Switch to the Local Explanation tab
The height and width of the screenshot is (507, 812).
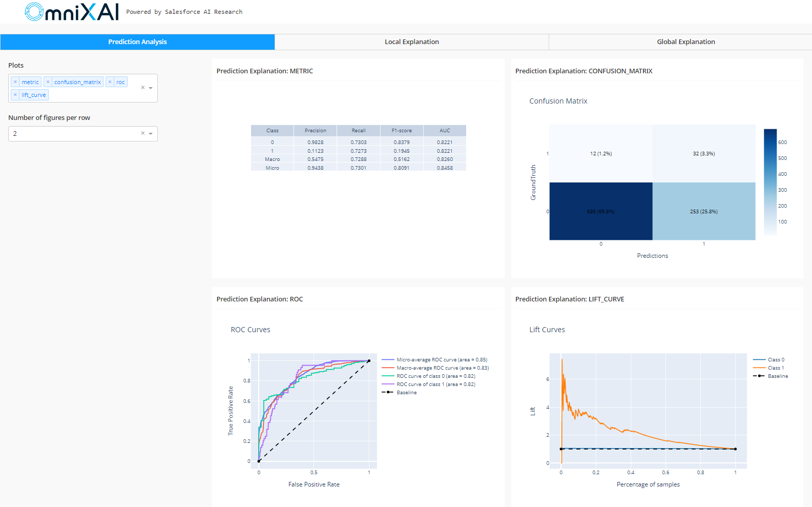coord(412,42)
